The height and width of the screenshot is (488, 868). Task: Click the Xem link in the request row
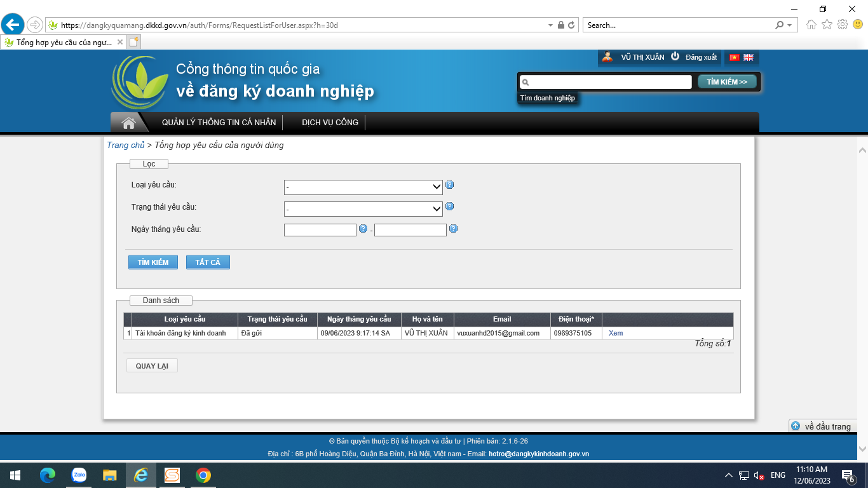point(615,333)
